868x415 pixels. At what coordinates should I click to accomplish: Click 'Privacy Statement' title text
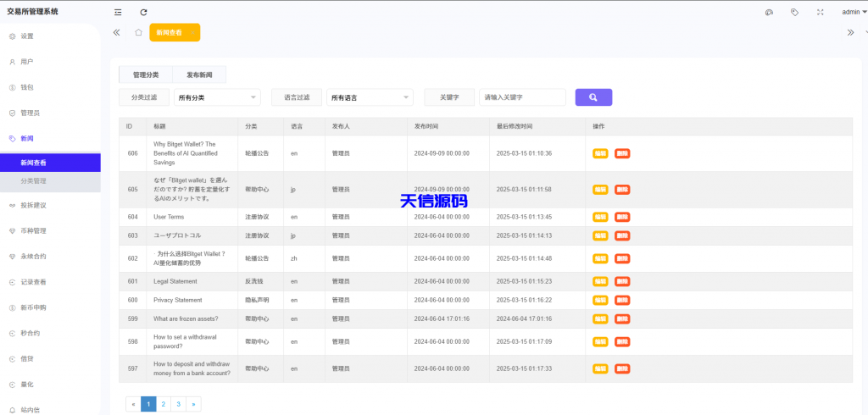pos(178,300)
